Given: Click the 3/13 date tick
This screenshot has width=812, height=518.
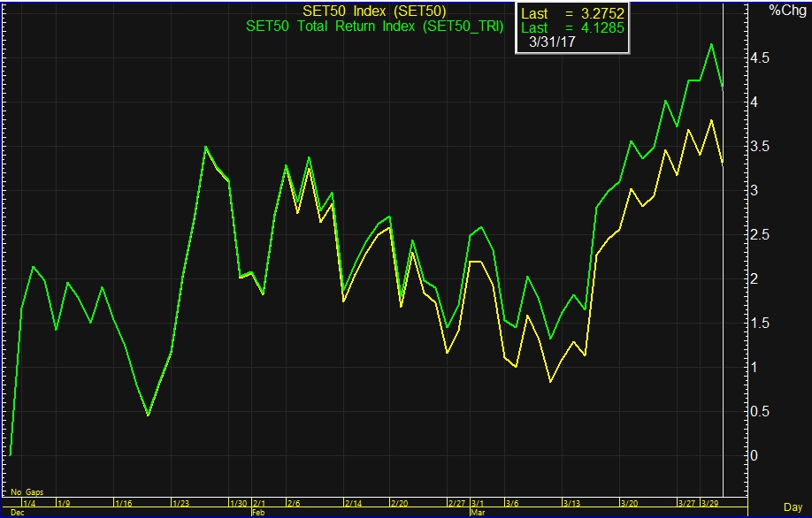Looking at the screenshot, I should click(x=570, y=503).
